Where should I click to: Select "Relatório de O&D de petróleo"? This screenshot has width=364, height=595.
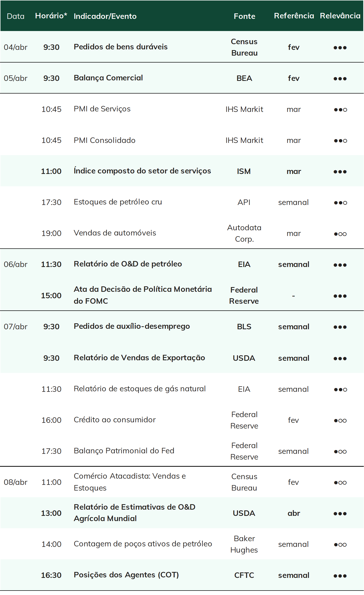coord(128,264)
